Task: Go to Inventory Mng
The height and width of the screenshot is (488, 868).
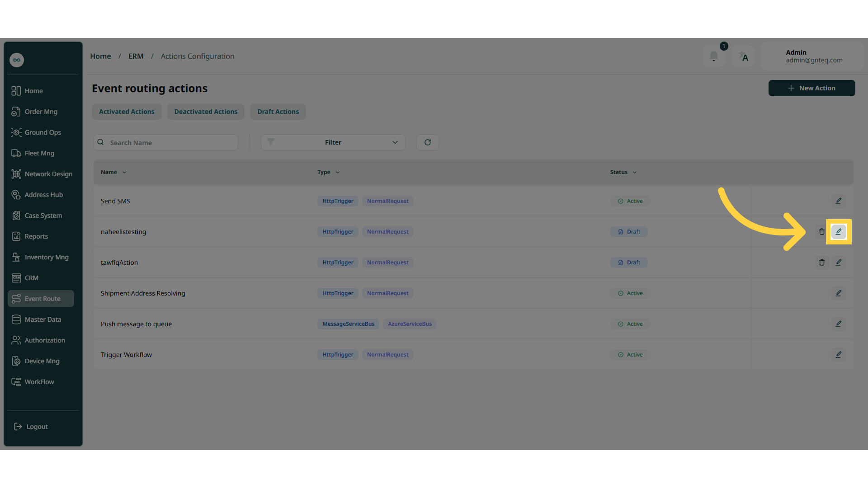Action: coord(41,257)
